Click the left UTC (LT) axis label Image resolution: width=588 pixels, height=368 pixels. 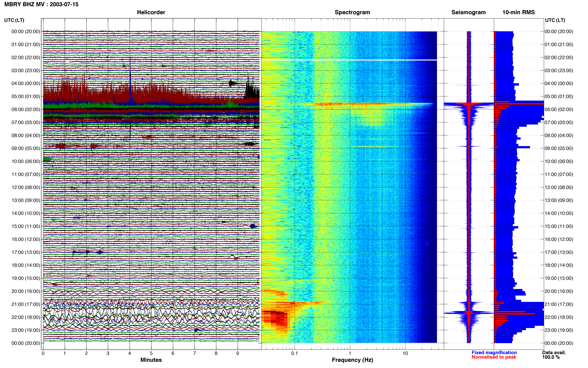click(x=14, y=20)
